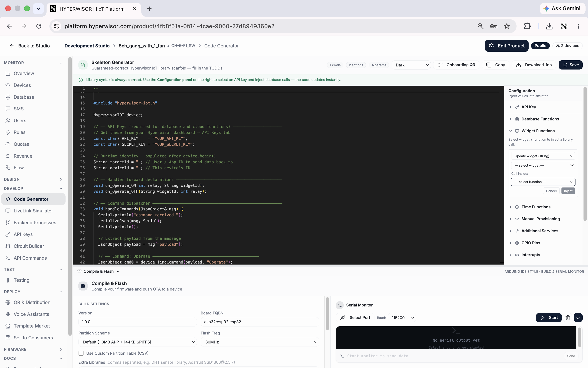The image size is (588, 368).
Task: Toggle the Use Custom Partition Table checkbox
Action: (81, 353)
